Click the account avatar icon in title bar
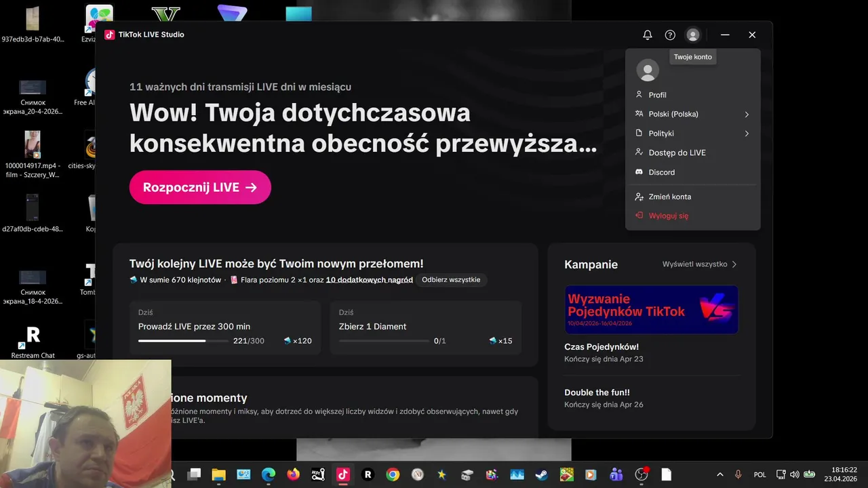This screenshot has height=488, width=868. click(x=692, y=35)
